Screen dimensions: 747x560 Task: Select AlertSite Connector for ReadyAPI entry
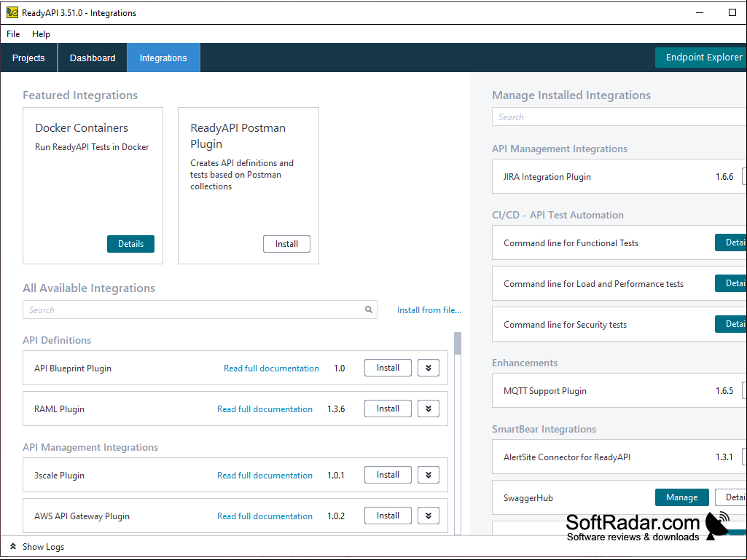pos(619,457)
